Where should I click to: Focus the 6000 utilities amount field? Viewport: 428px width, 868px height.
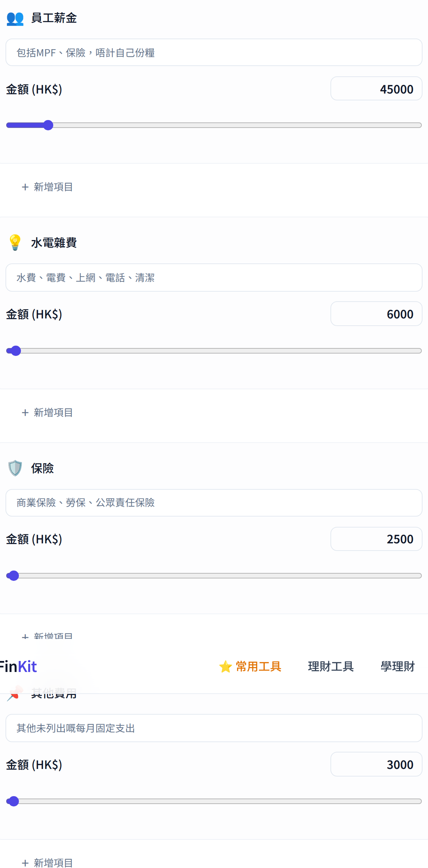coord(376,314)
